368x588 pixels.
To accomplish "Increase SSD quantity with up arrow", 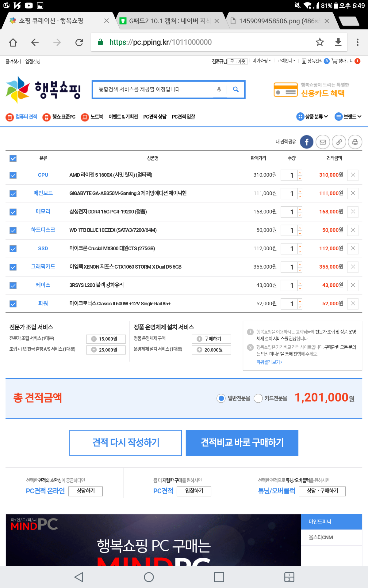I will click(300, 246).
